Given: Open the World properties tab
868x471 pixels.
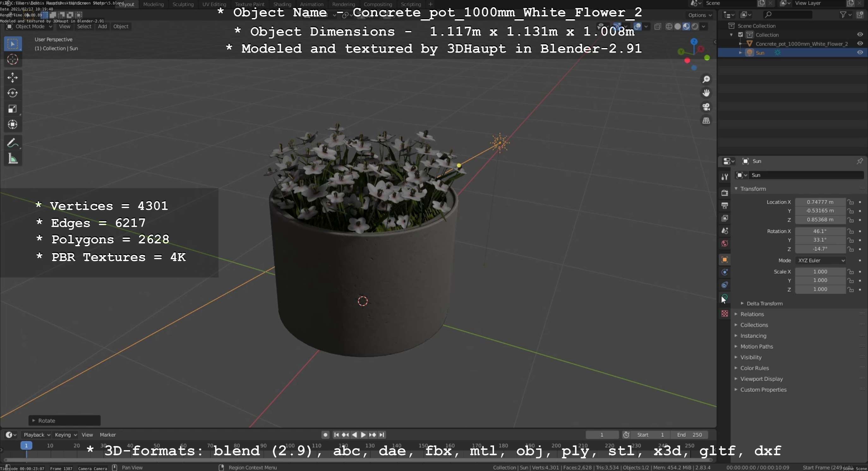Looking at the screenshot, I should click(x=725, y=243).
